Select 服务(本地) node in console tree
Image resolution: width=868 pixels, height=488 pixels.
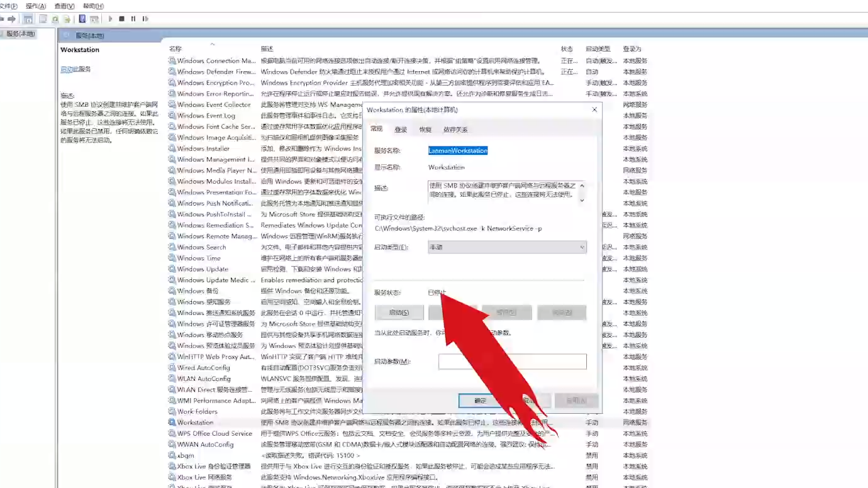point(20,34)
